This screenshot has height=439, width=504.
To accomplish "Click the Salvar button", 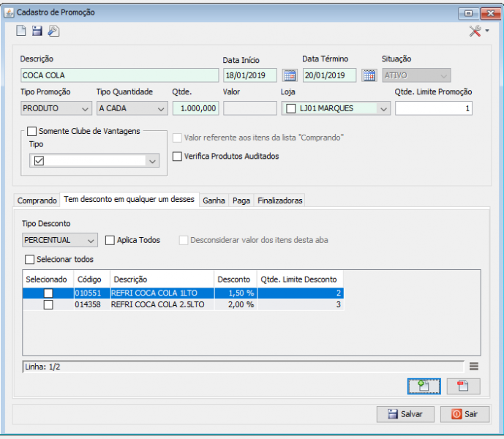I will click(405, 414).
